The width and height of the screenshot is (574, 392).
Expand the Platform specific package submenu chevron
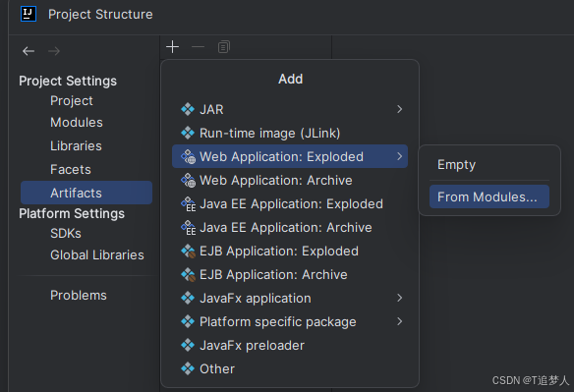[x=399, y=321]
